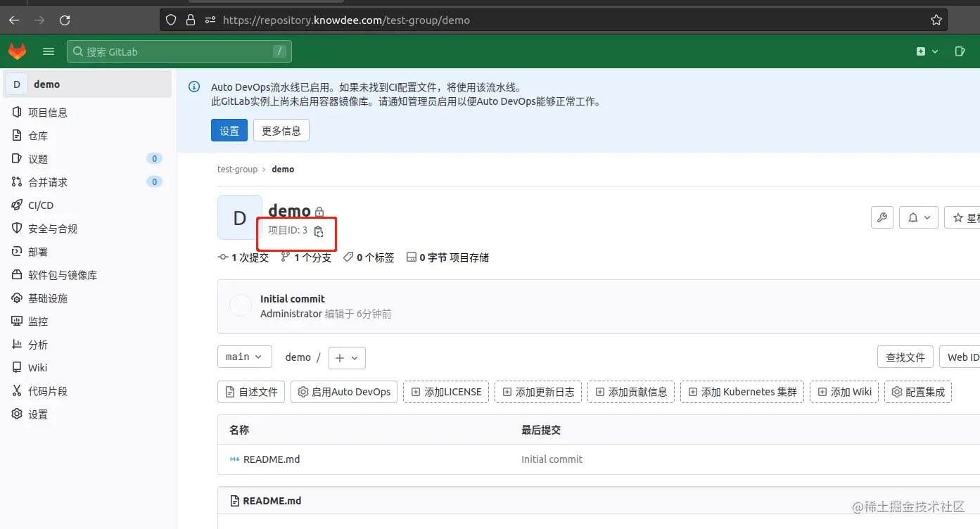980x529 pixels.
Task: Open 安全与合规 in the sidebar
Action: pos(88,229)
